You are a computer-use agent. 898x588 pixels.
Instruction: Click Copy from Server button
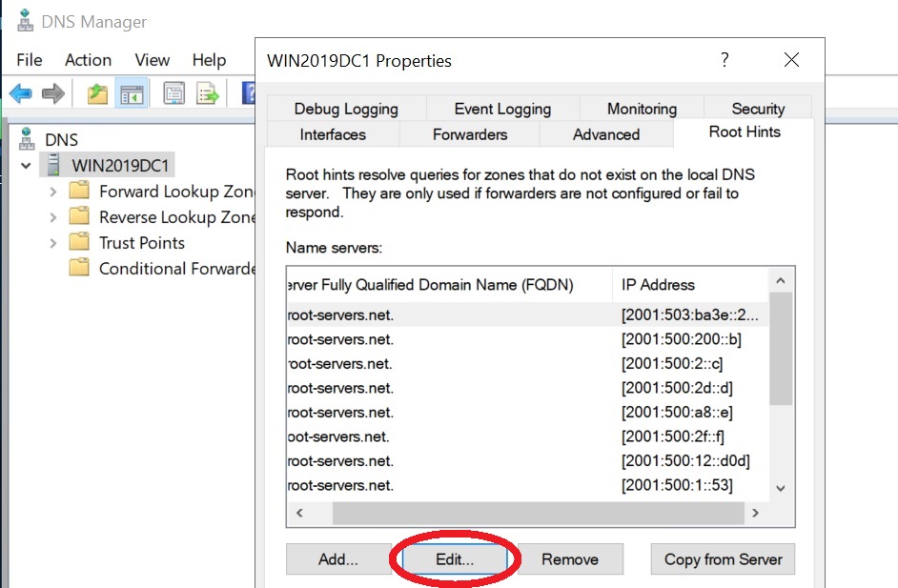point(723,558)
